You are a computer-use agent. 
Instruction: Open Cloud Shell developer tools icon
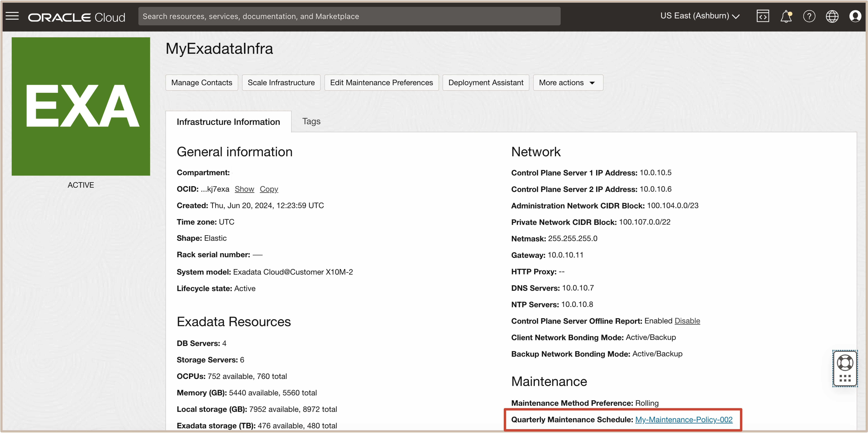[763, 16]
